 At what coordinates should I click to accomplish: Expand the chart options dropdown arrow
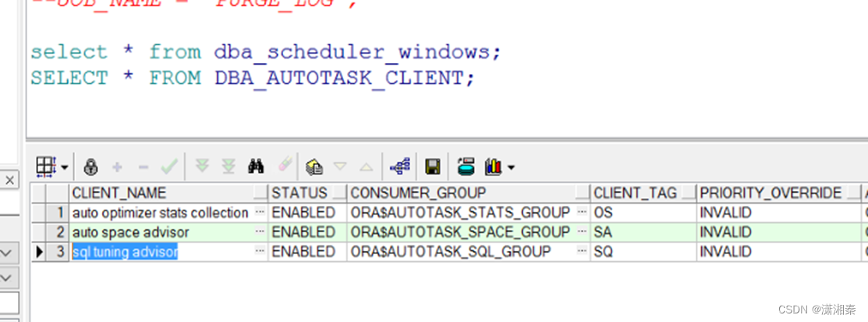[x=510, y=167]
